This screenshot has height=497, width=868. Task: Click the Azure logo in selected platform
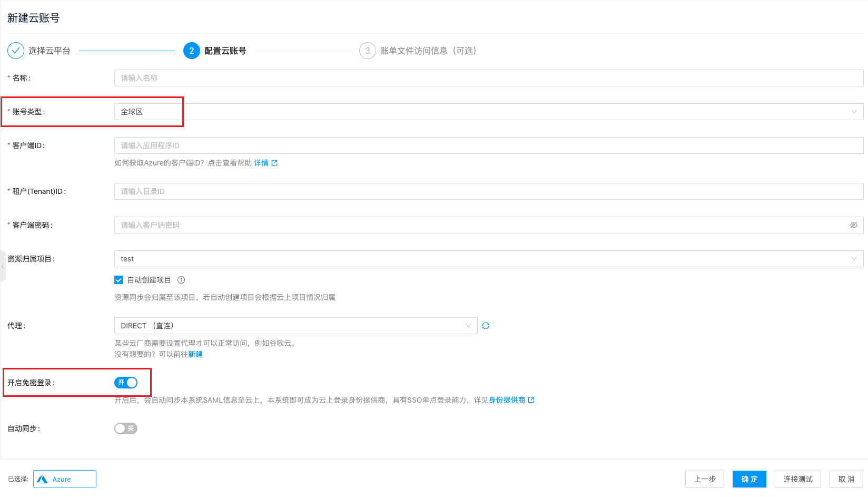(x=43, y=479)
